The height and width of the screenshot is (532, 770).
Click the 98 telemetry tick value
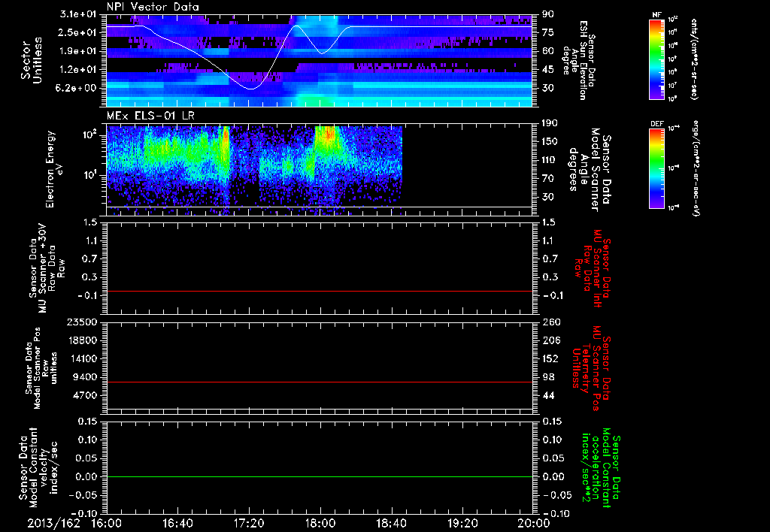[x=547, y=377]
